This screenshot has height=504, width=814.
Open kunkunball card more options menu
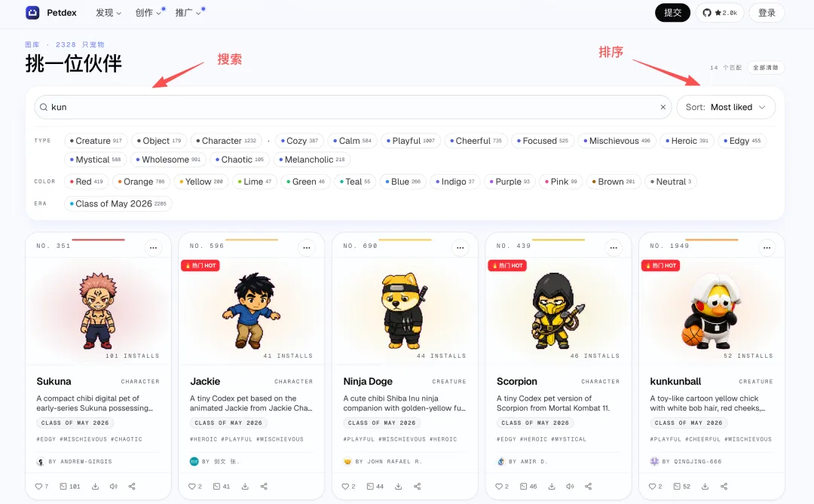[x=767, y=248]
